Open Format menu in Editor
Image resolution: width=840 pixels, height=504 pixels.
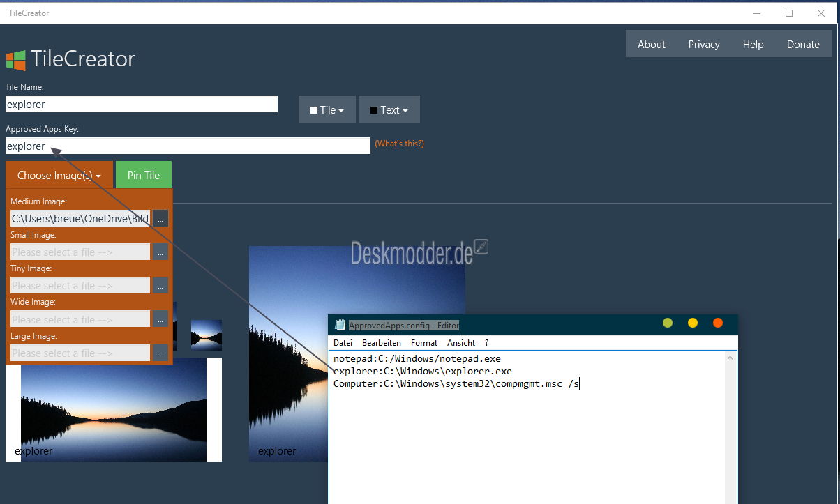(x=424, y=343)
